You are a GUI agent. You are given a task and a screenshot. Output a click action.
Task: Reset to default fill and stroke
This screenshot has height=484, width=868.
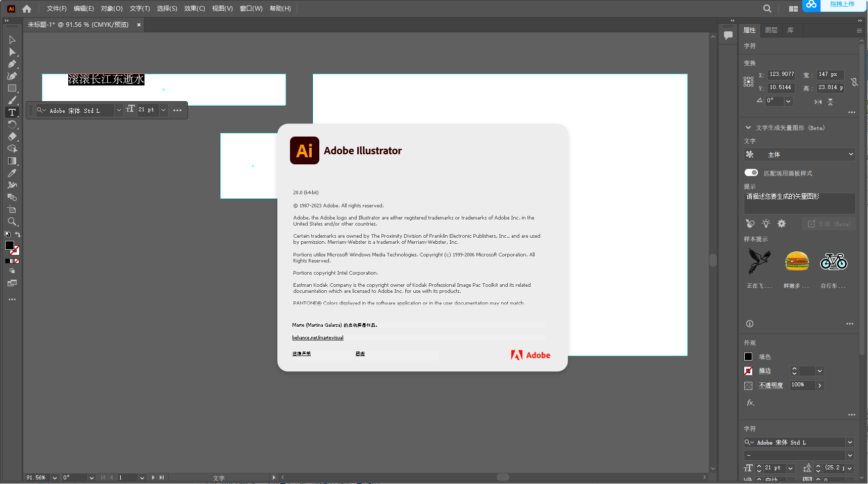(x=8, y=234)
